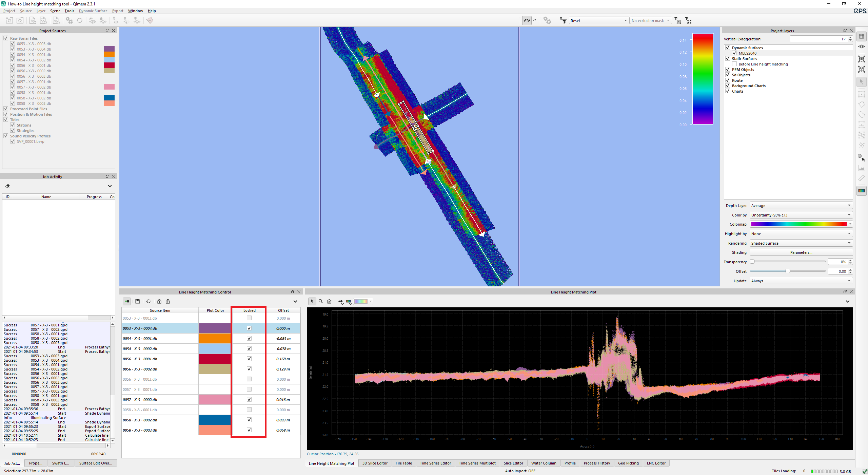Click the grid icon in right toolbar
Viewport: 868px width, 475px height.
click(x=862, y=36)
